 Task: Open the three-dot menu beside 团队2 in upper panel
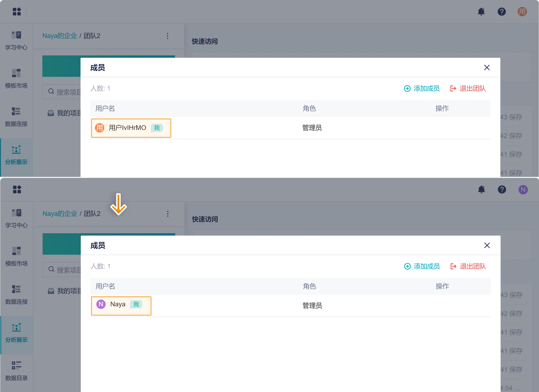click(x=168, y=36)
